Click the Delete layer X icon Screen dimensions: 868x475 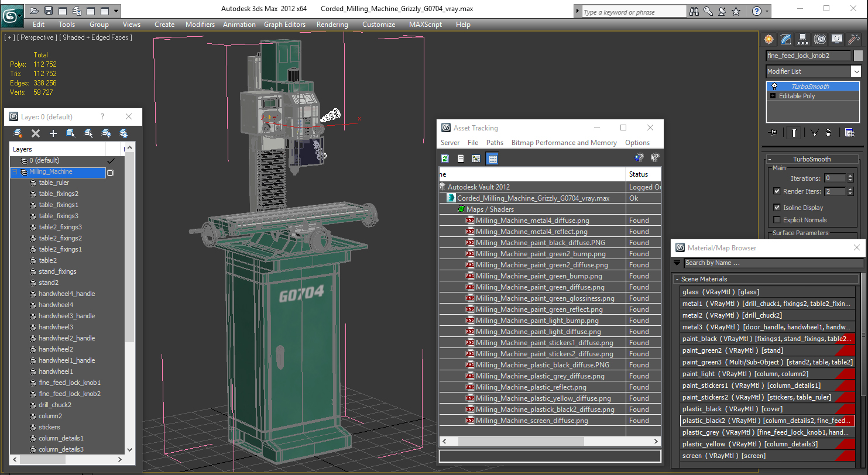tap(35, 133)
